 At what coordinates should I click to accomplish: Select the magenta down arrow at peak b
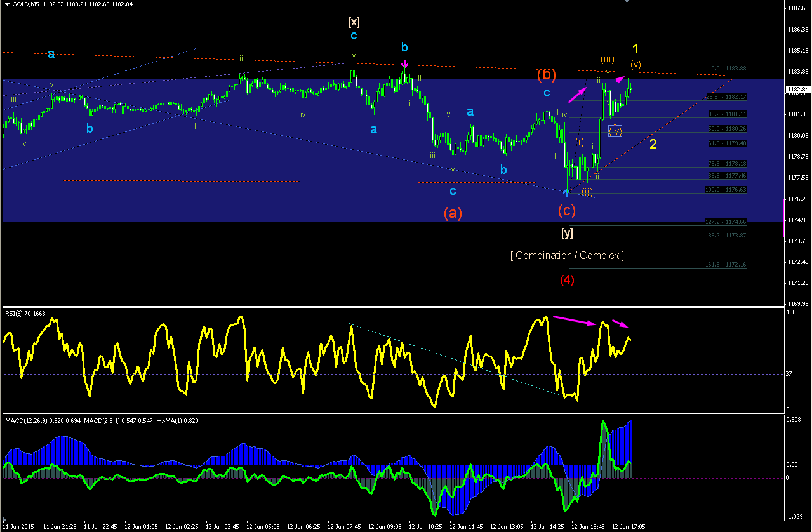(x=404, y=64)
